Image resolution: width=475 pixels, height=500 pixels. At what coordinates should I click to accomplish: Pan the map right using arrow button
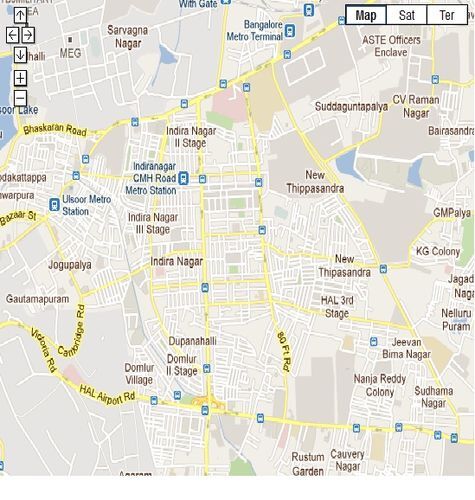click(x=28, y=35)
